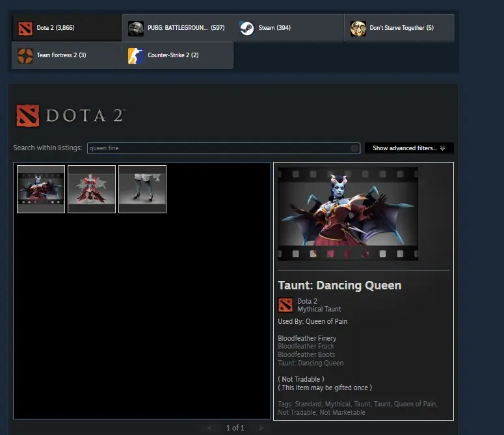Image resolution: width=504 pixels, height=435 pixels.
Task: Select the Taunt: Dancing Queen thumbnail
Action: [41, 189]
